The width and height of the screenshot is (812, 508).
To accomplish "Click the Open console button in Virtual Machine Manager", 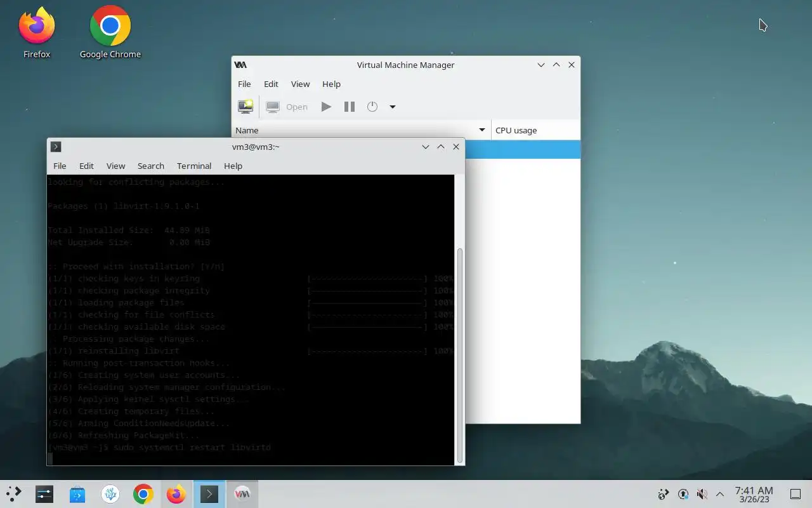I will click(288, 107).
